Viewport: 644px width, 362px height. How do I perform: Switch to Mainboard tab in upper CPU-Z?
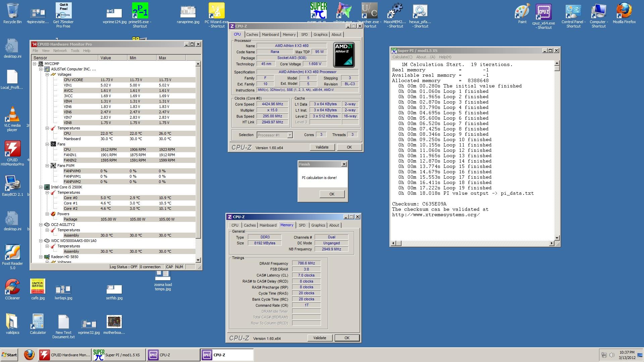pyautogui.click(x=270, y=35)
